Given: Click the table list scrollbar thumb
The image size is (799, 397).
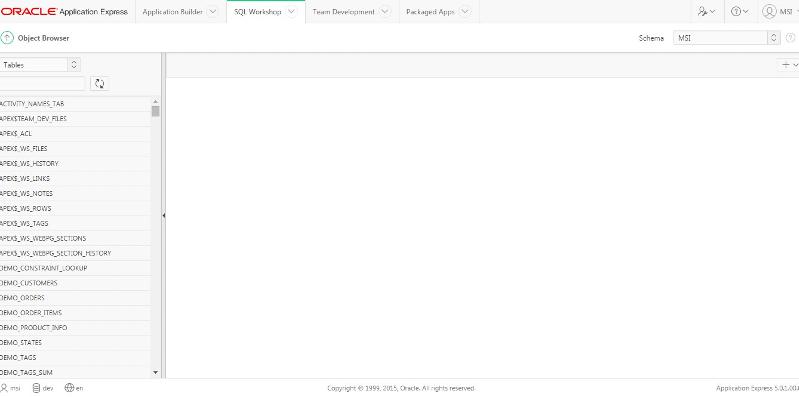Looking at the screenshot, I should 155,111.
